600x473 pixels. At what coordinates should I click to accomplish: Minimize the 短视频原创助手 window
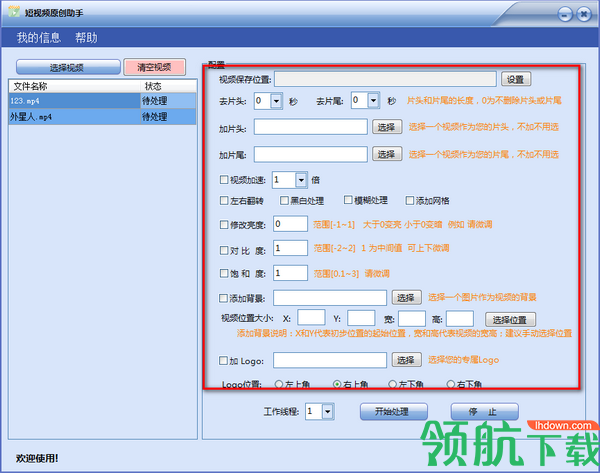click(x=565, y=15)
